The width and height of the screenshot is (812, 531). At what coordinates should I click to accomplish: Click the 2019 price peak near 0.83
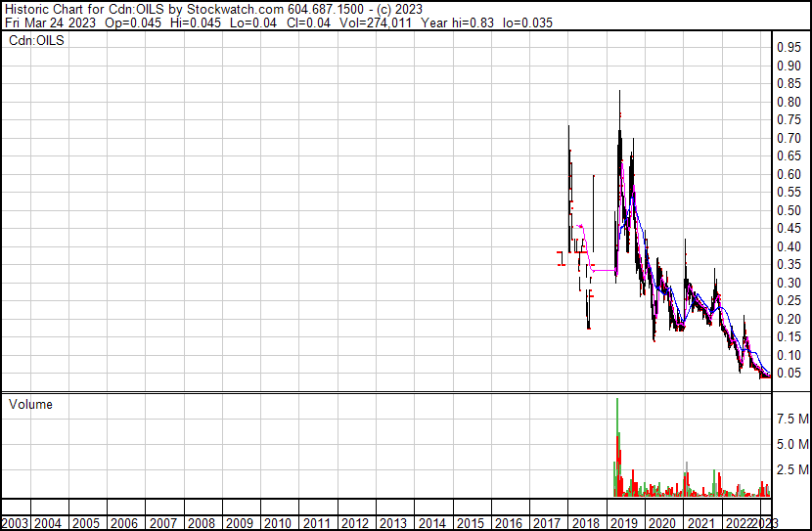click(619, 93)
